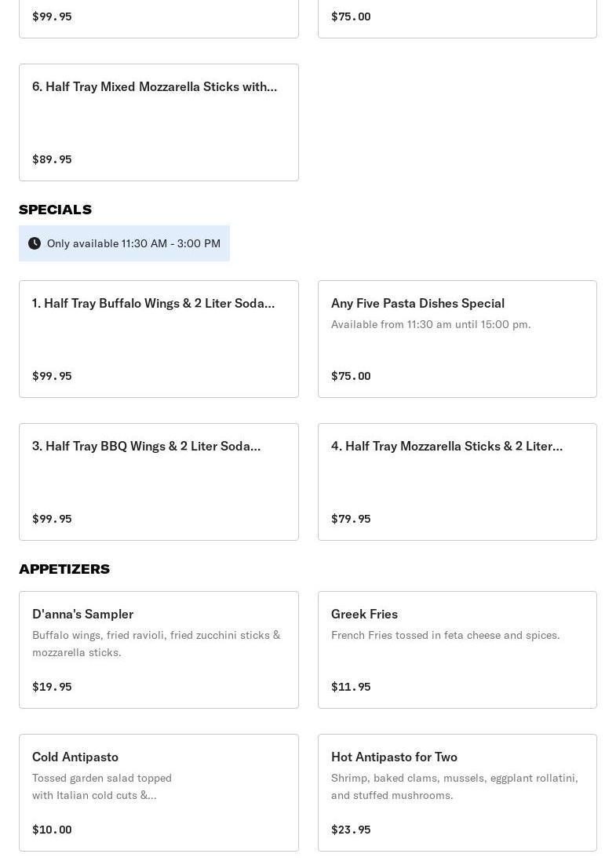Add D'anna's Sampler appetizer

click(x=159, y=649)
